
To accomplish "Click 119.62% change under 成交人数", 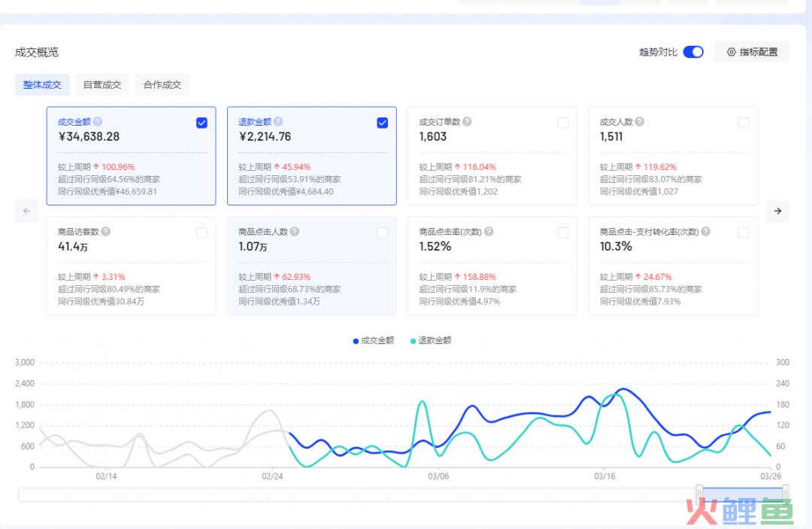I will tap(660, 167).
